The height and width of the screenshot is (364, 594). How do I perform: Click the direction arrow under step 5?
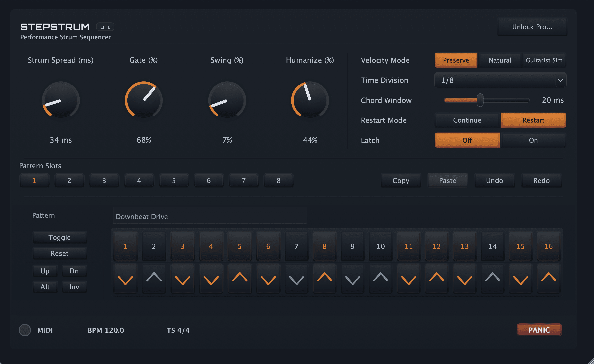pyautogui.click(x=240, y=279)
